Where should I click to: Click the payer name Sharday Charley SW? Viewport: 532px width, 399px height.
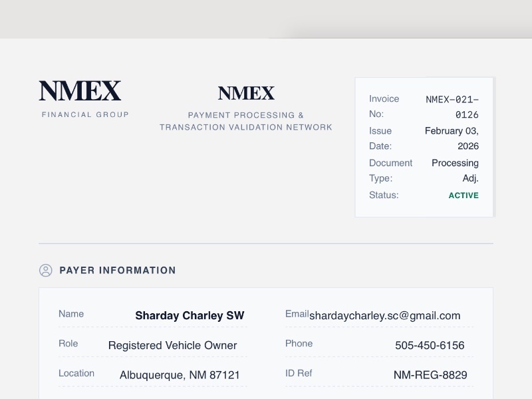pos(190,316)
